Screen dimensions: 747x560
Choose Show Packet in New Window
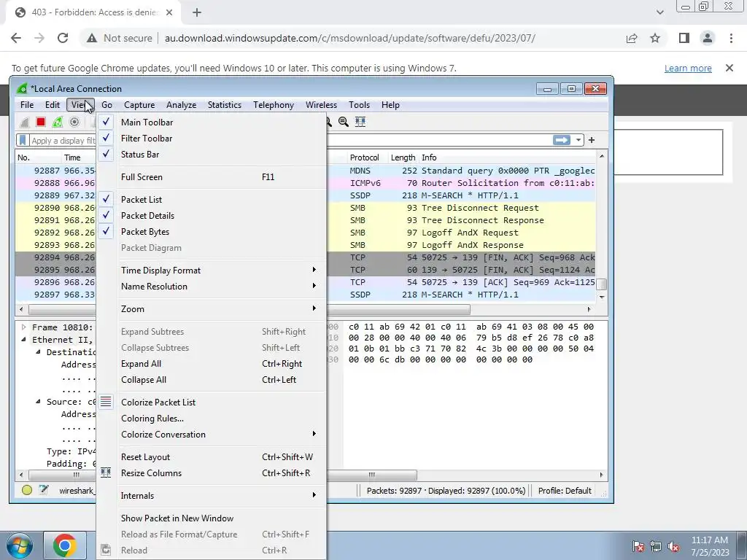[x=212, y=518]
